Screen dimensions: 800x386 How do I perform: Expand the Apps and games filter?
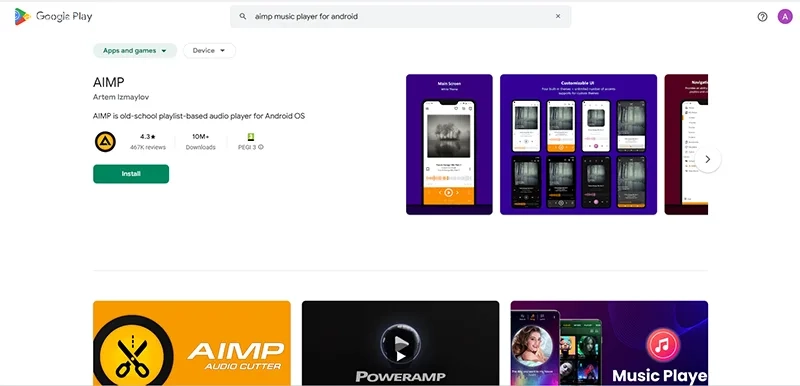click(x=135, y=50)
